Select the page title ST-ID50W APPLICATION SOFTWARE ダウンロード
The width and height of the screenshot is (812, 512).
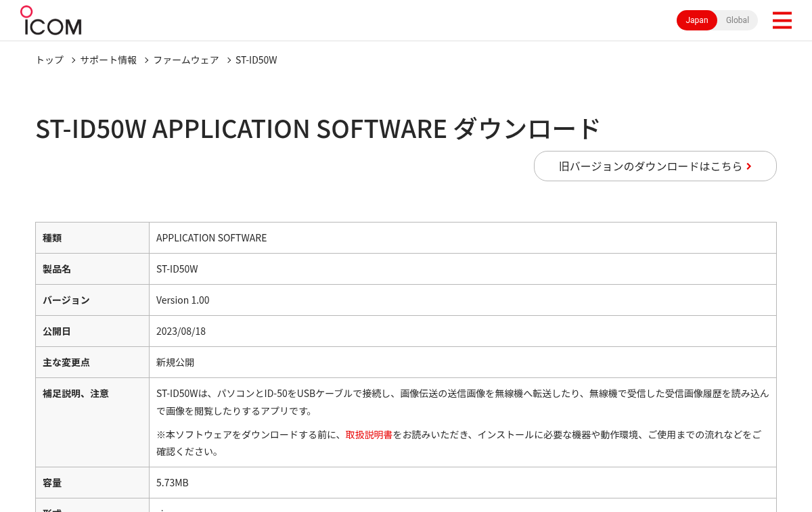pos(318,129)
